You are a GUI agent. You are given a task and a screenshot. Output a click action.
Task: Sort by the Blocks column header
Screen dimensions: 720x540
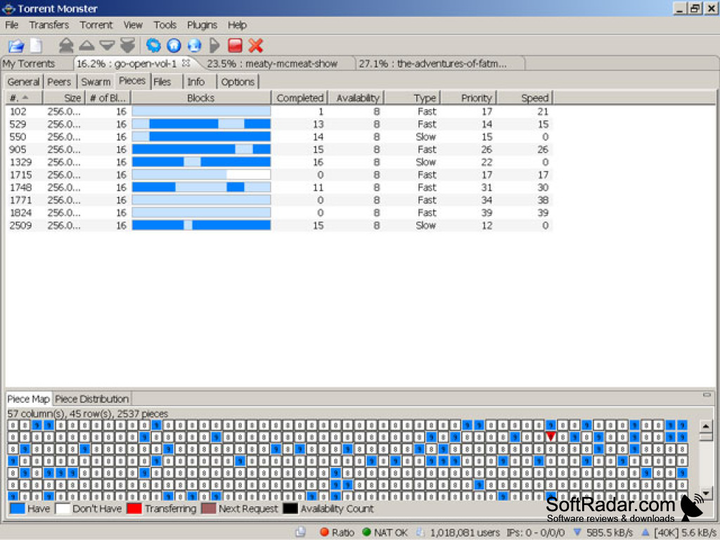coord(201,98)
